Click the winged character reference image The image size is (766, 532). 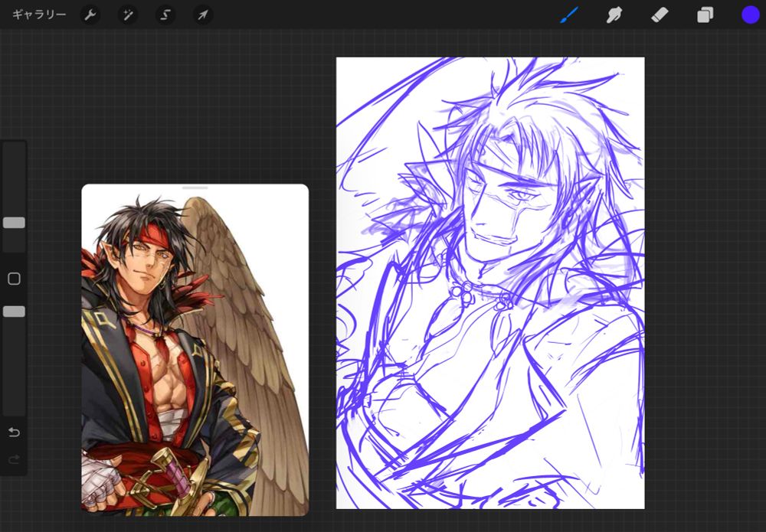tap(195, 350)
